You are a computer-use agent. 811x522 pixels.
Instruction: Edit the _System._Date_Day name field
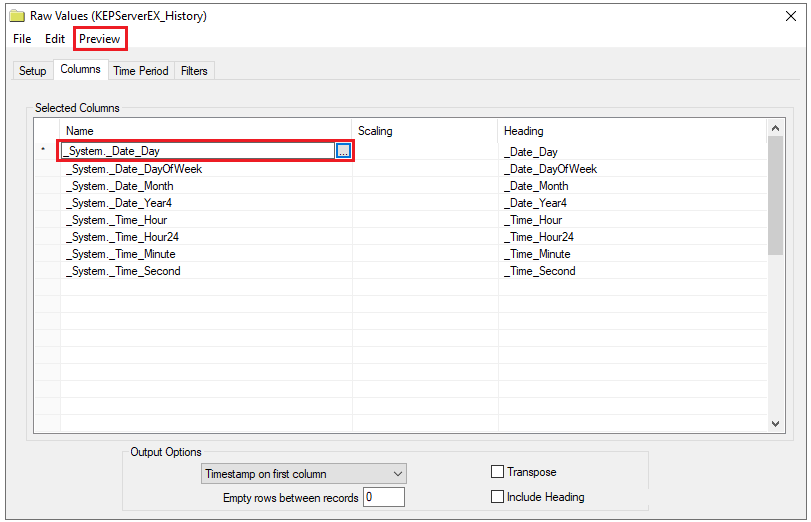tap(198, 151)
